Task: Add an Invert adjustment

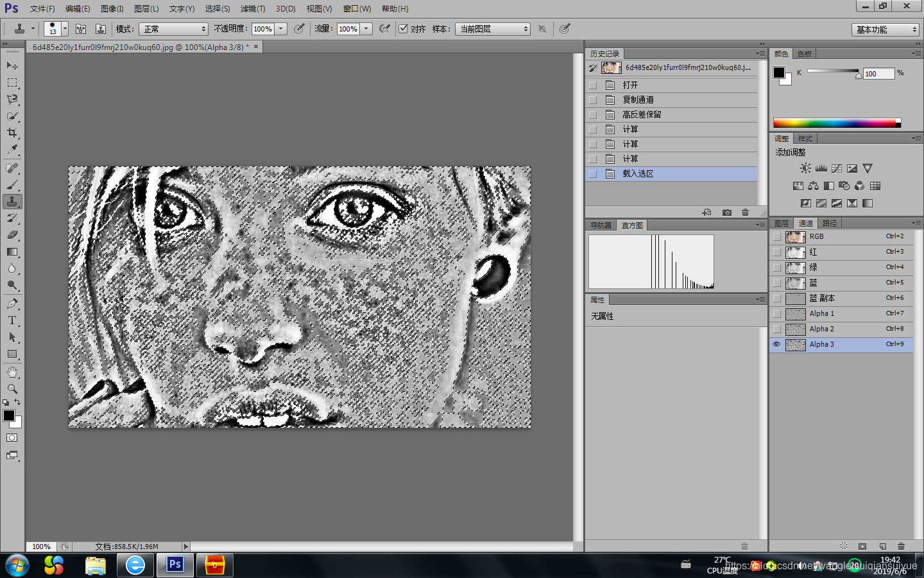Action: coord(805,203)
